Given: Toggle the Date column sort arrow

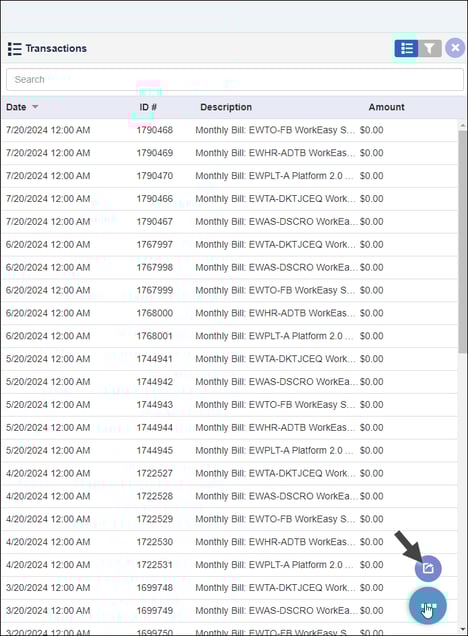Looking at the screenshot, I should 35,107.
